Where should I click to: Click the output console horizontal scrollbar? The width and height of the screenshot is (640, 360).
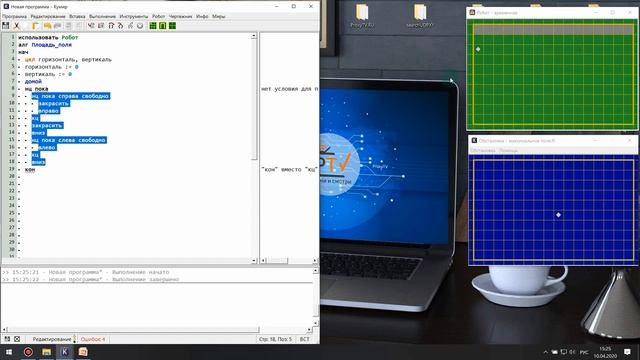tap(157, 329)
